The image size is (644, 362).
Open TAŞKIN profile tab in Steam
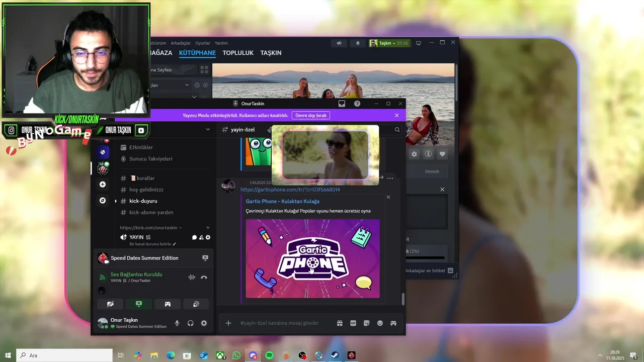[x=271, y=53]
